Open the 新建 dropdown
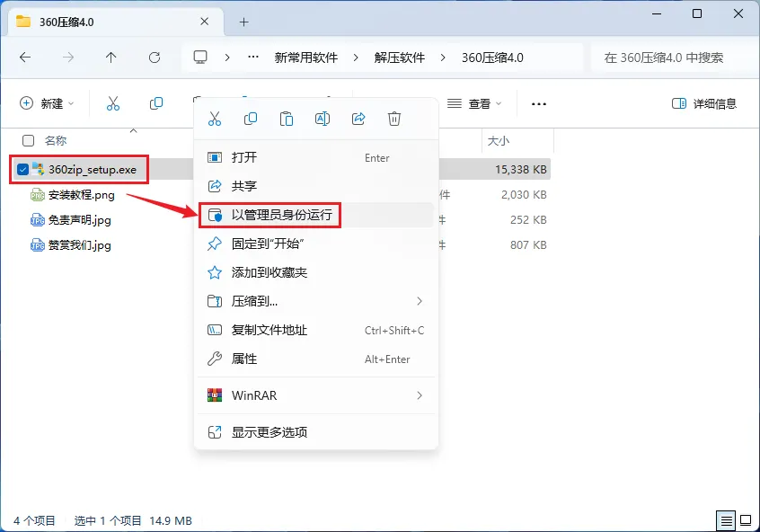Screen dimensions: 760x532 click(x=47, y=103)
